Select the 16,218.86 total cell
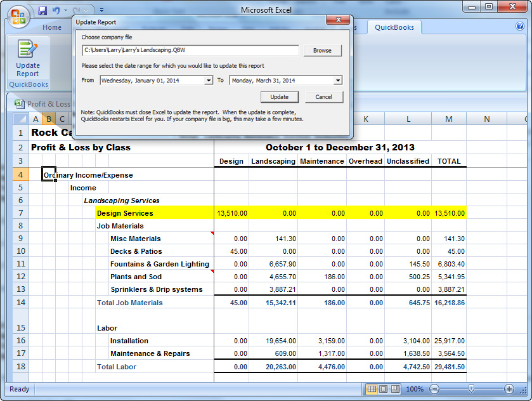Viewport: 532px width, 401px height. coord(449,303)
